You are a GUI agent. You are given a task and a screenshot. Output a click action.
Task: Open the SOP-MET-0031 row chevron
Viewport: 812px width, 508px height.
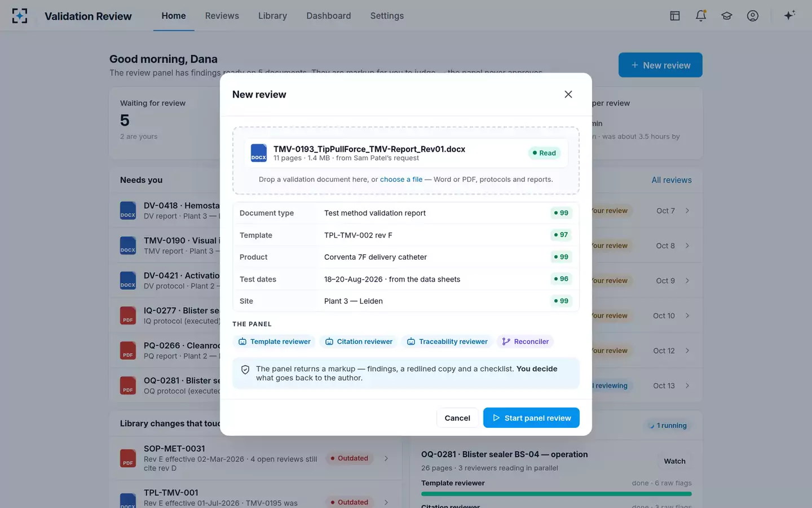(386, 458)
